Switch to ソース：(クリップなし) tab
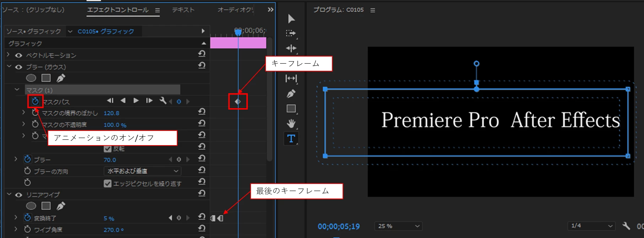 (33, 10)
